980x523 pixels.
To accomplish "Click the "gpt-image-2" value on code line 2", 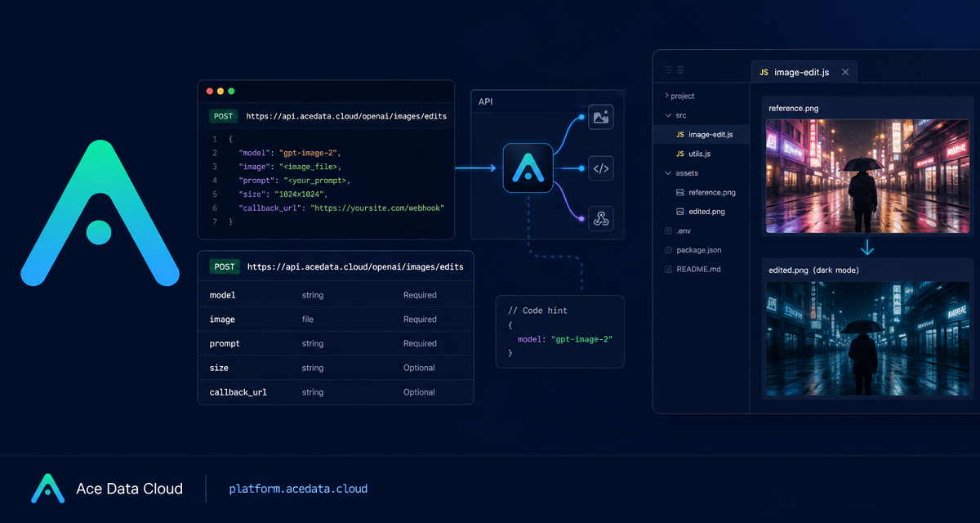I will (x=310, y=153).
